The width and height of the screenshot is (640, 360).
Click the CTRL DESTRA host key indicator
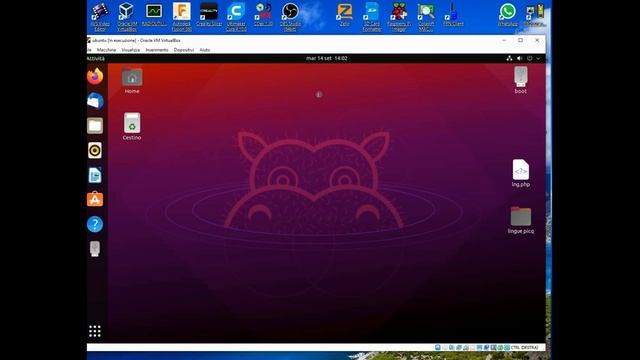[x=524, y=347]
